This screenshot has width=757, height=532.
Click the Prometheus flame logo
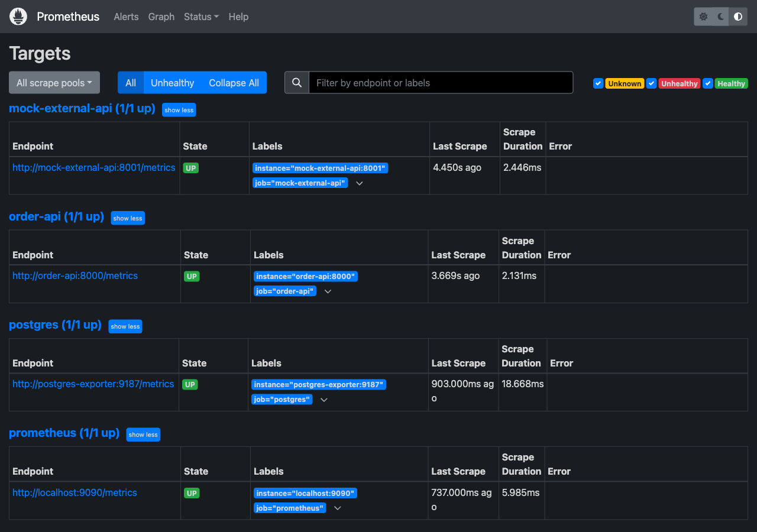18,17
